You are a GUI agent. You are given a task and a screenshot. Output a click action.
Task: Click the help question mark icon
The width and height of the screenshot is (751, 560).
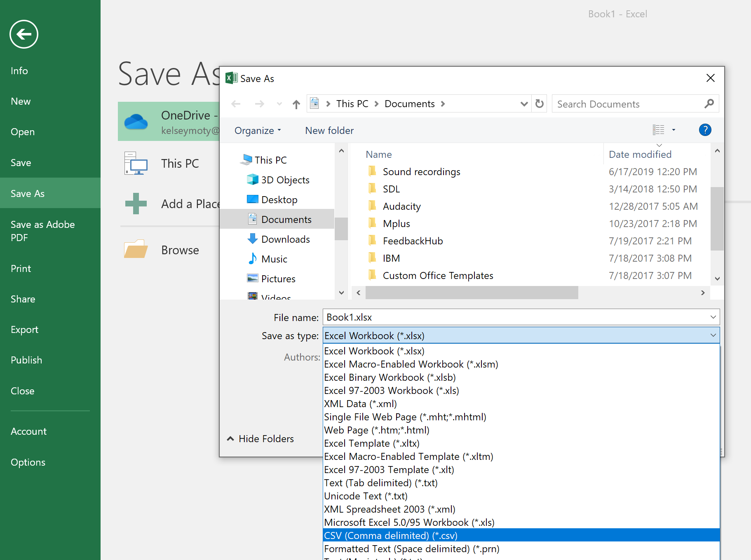click(705, 130)
